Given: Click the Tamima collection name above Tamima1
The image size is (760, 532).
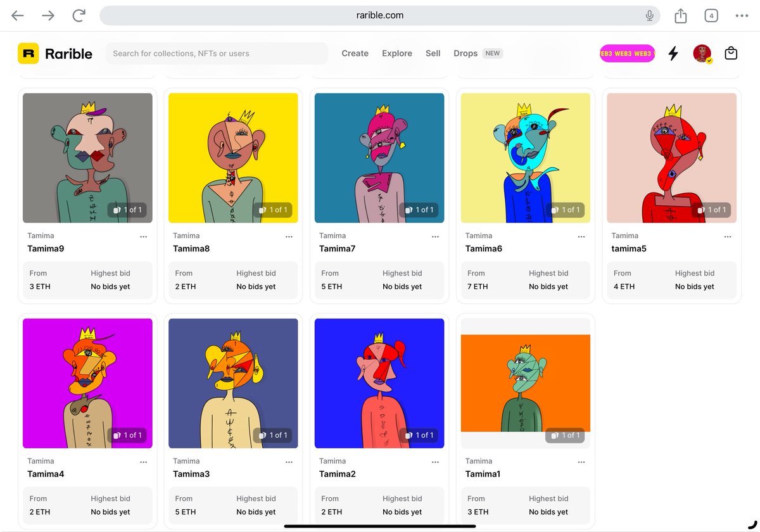Looking at the screenshot, I should point(479,461).
